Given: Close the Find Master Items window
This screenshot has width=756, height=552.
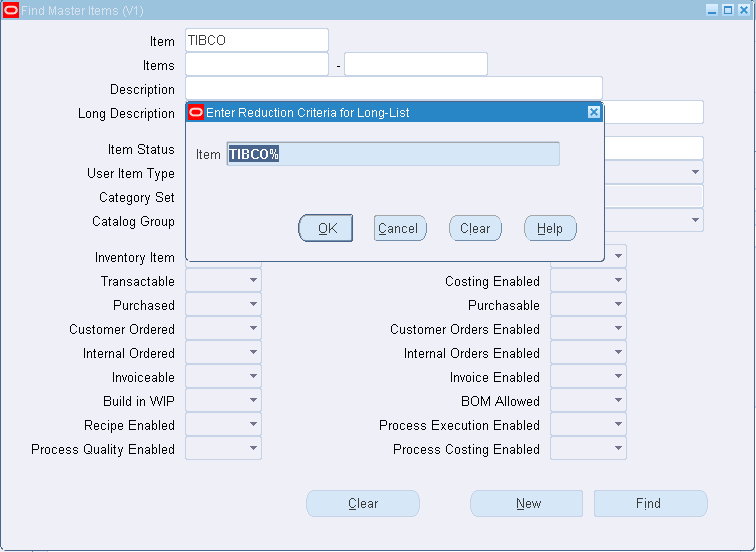Looking at the screenshot, I should click(744, 10).
